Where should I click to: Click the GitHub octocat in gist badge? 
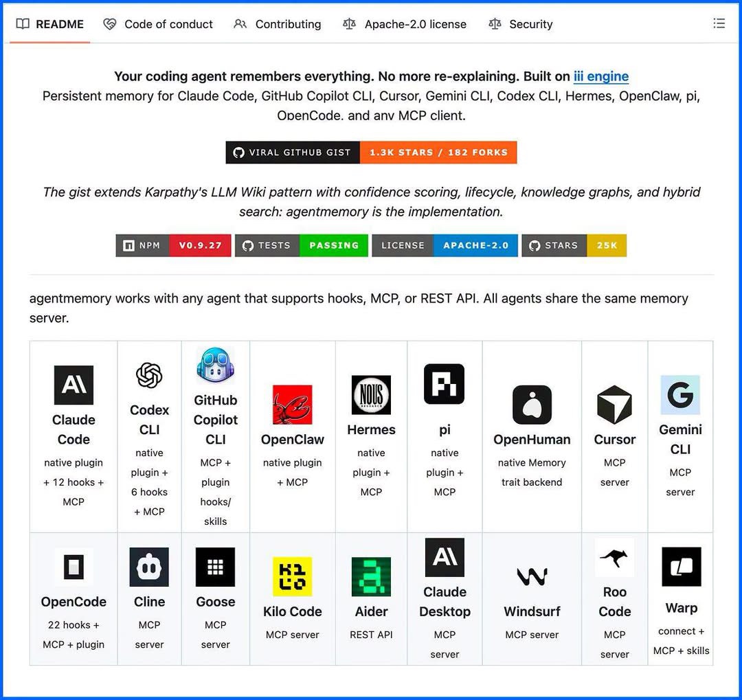238,153
